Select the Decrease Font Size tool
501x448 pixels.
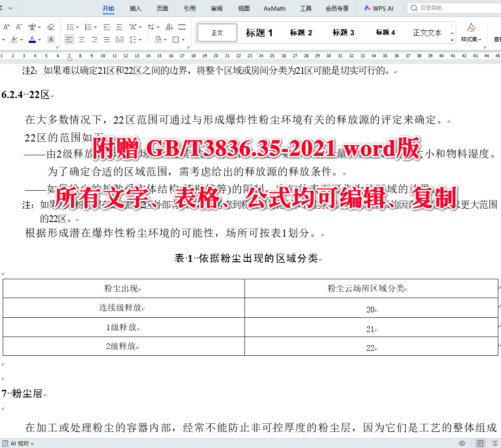18,27
